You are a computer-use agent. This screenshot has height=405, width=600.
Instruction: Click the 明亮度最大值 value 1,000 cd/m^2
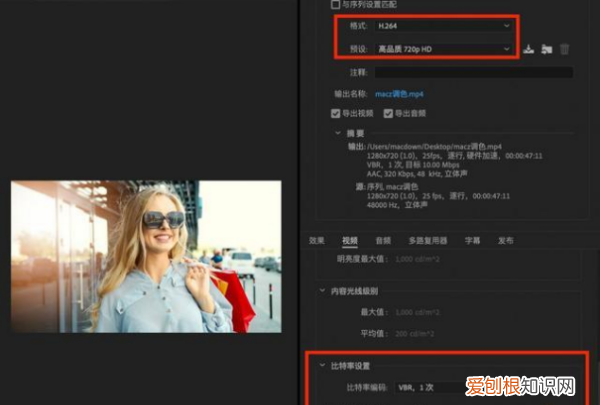pyautogui.click(x=417, y=259)
